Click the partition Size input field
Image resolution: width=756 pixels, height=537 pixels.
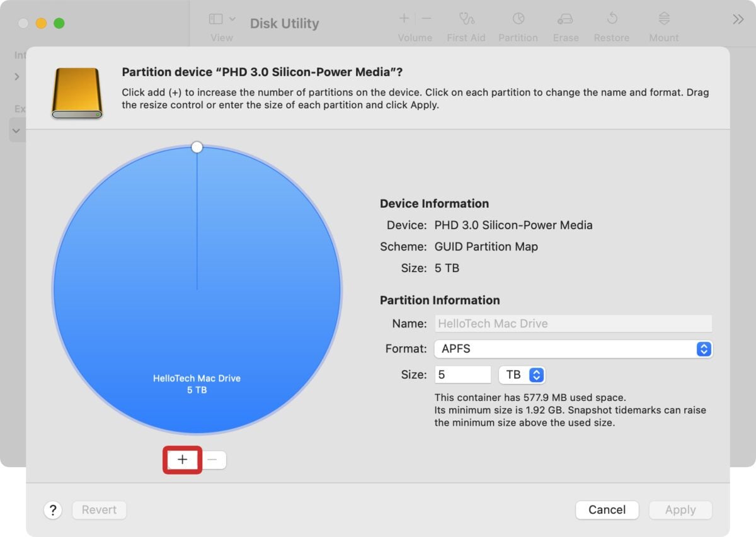[x=462, y=374]
